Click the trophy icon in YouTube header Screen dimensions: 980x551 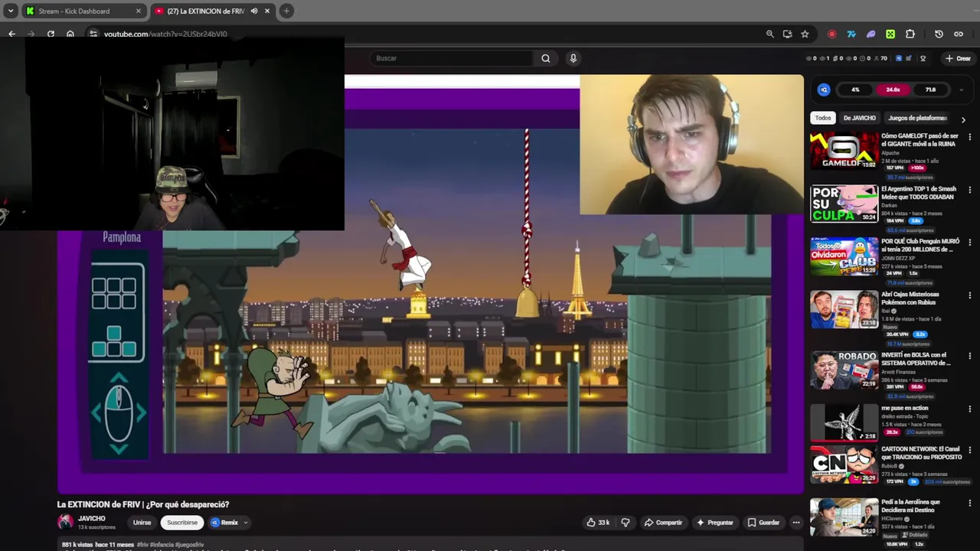[923, 58]
